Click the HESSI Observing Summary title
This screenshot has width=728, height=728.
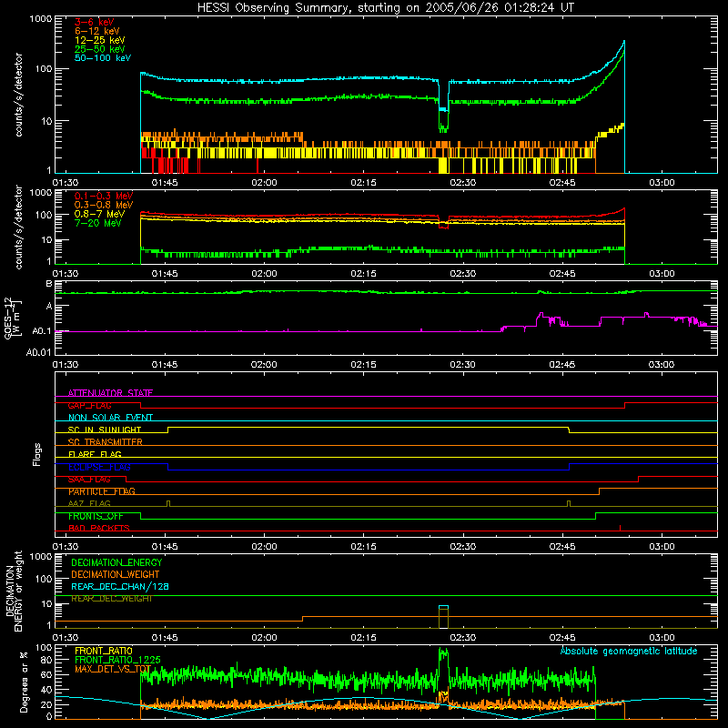click(386, 8)
